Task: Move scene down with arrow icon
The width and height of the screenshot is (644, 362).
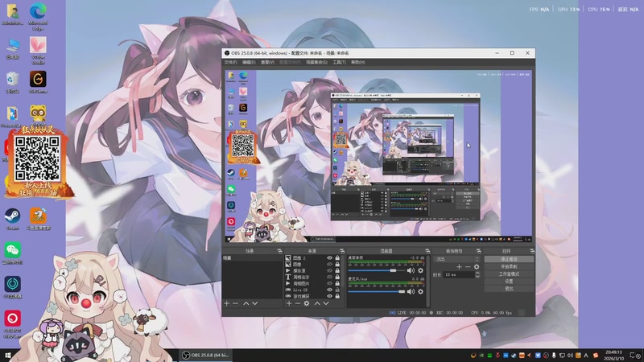Action: coord(255,303)
